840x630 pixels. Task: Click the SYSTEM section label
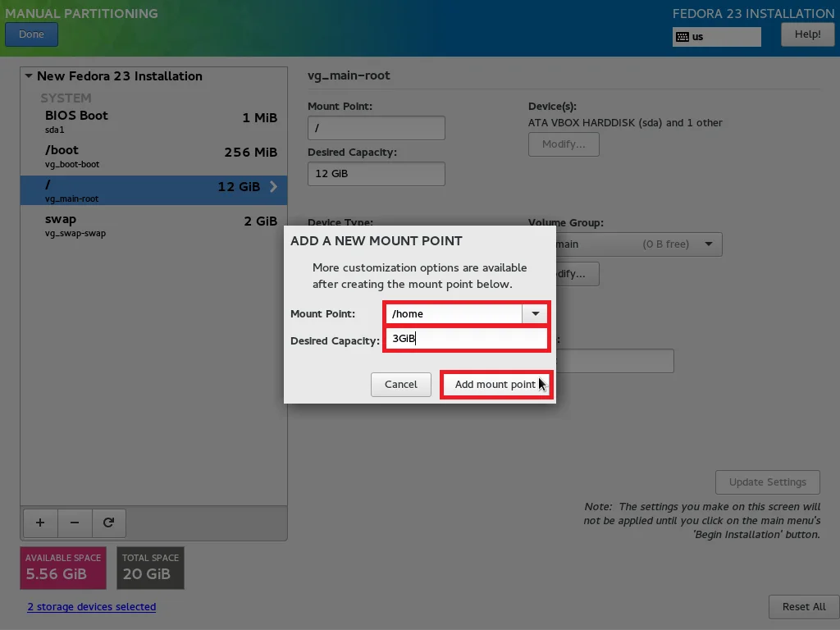point(66,98)
